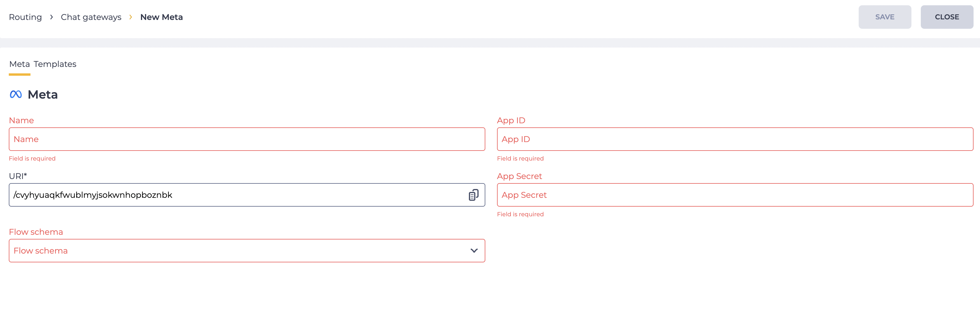The width and height of the screenshot is (980, 324).
Task: Click the orange chevron before New Meta
Action: pyautogui.click(x=130, y=17)
